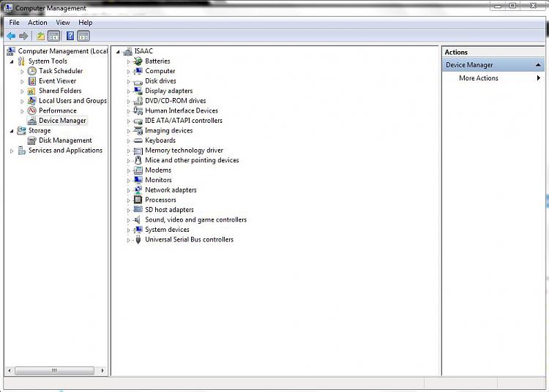Click the Event Viewer icon

click(x=32, y=81)
